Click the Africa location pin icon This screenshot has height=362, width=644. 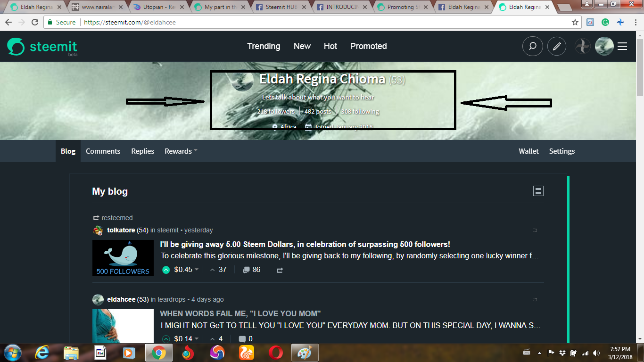tap(275, 127)
